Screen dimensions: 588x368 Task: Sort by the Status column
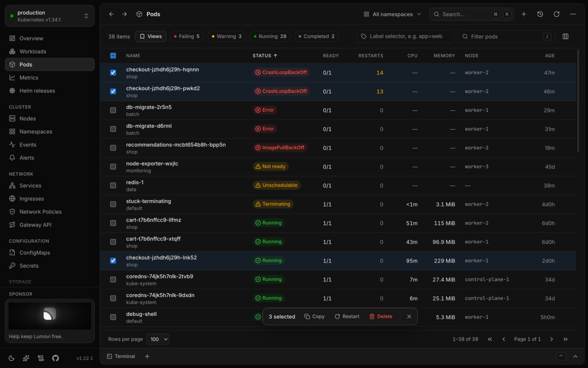point(265,56)
